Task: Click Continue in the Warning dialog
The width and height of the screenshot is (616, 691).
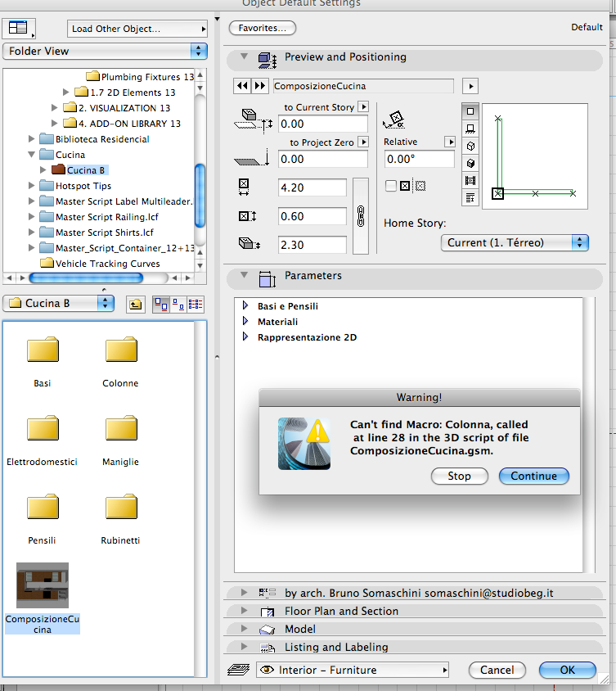Action: pyautogui.click(x=533, y=476)
